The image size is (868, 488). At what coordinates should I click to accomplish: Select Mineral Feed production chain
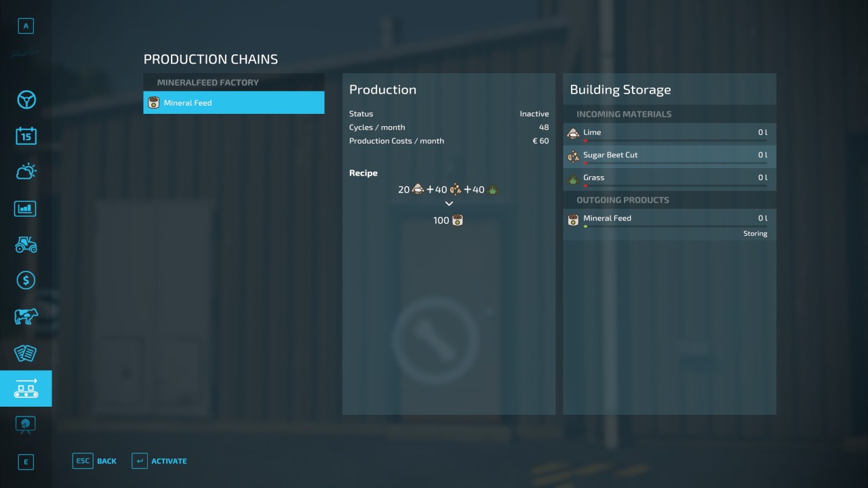[x=233, y=103]
